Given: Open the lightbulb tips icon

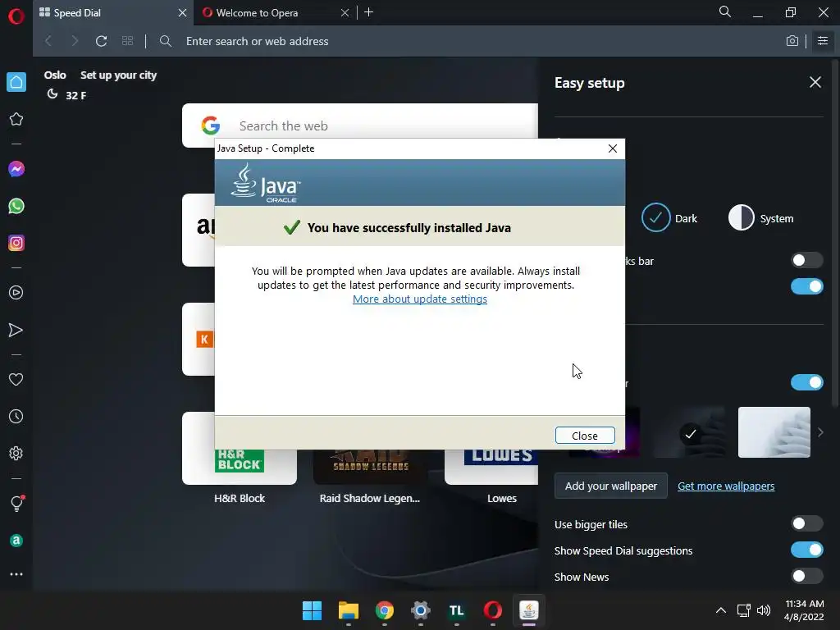Looking at the screenshot, I should (16, 503).
